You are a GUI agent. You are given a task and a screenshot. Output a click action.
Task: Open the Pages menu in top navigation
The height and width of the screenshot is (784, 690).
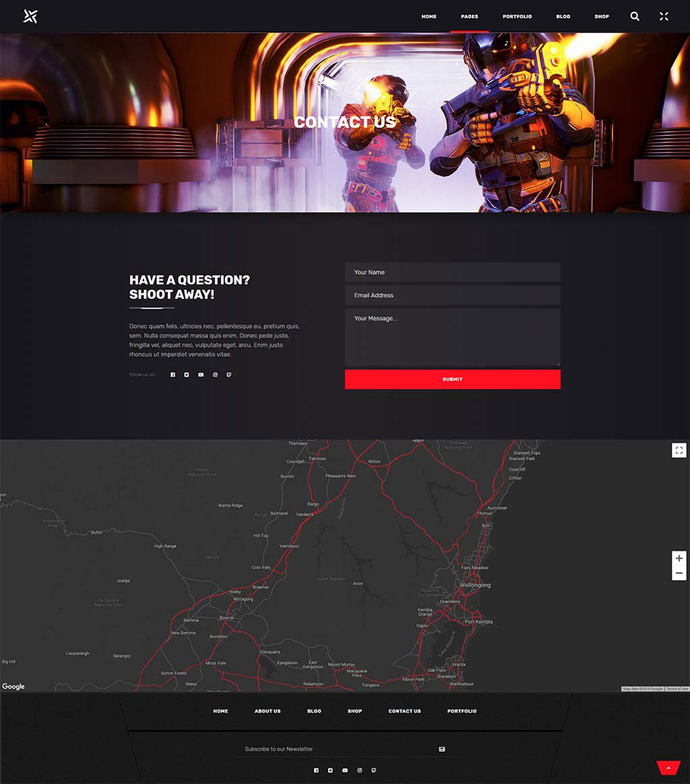click(x=469, y=16)
